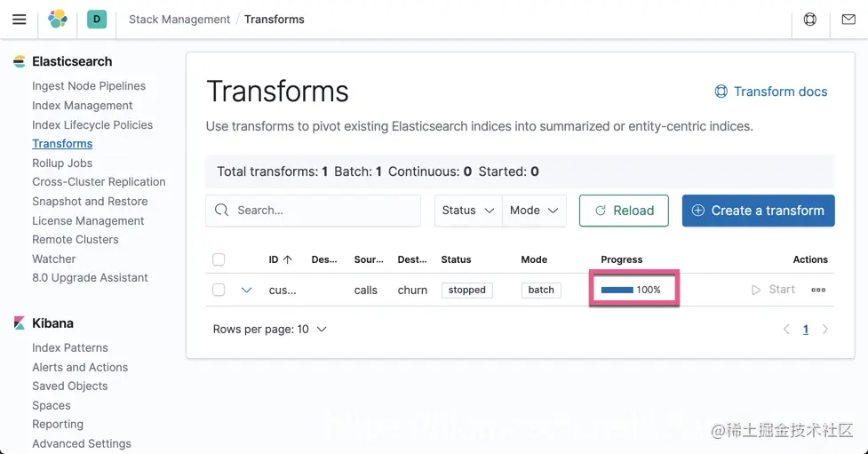Open Alerts and Actions
This screenshot has height=454, width=868.
point(80,367)
